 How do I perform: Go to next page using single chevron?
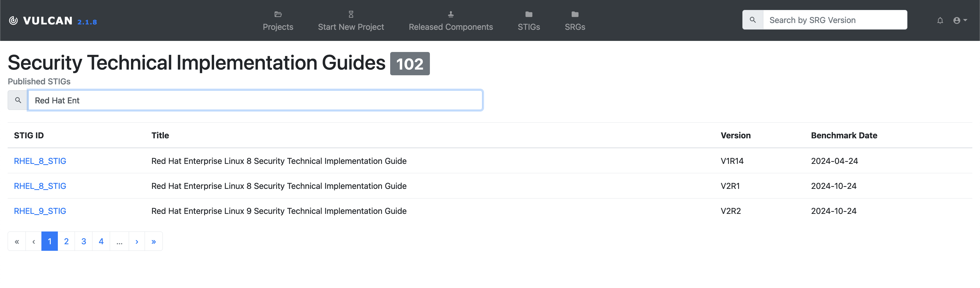click(x=137, y=241)
